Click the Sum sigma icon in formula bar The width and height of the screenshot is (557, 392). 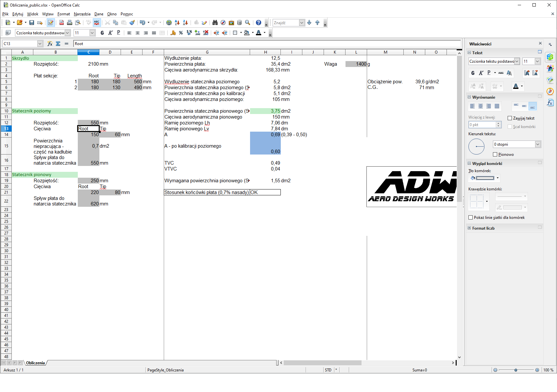(x=58, y=43)
